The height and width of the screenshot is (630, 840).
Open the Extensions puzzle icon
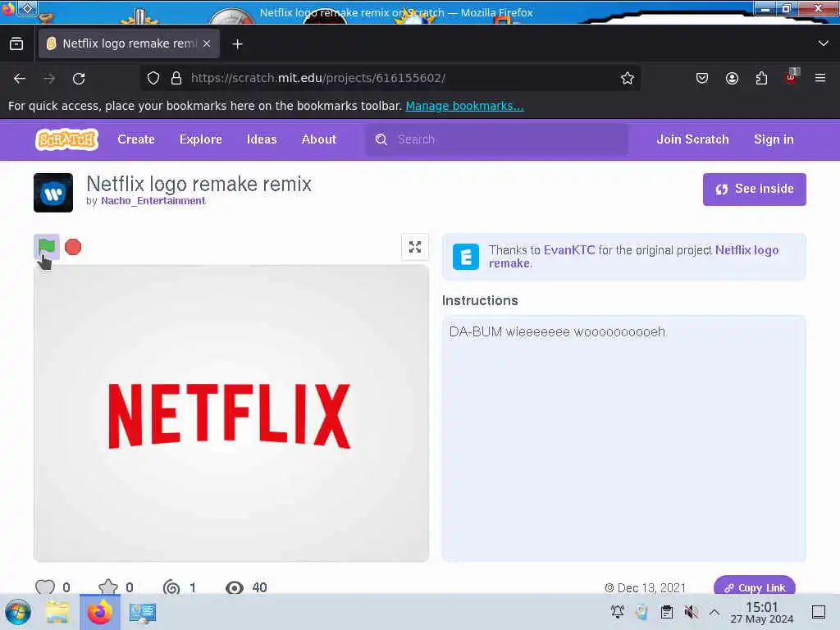761,78
